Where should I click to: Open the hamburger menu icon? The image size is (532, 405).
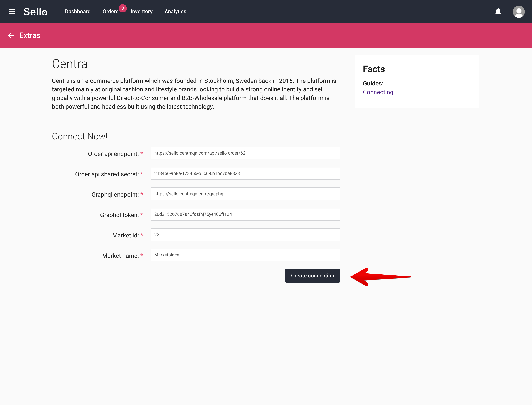[x=12, y=12]
